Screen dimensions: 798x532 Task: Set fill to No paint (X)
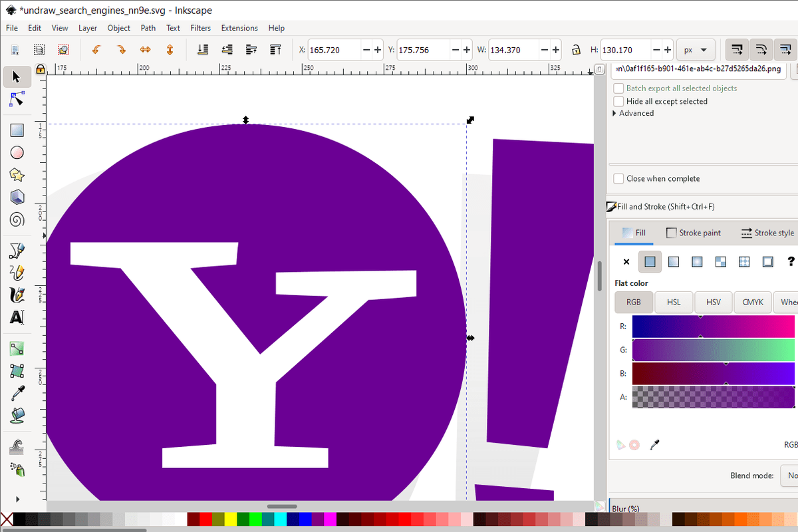(x=626, y=262)
